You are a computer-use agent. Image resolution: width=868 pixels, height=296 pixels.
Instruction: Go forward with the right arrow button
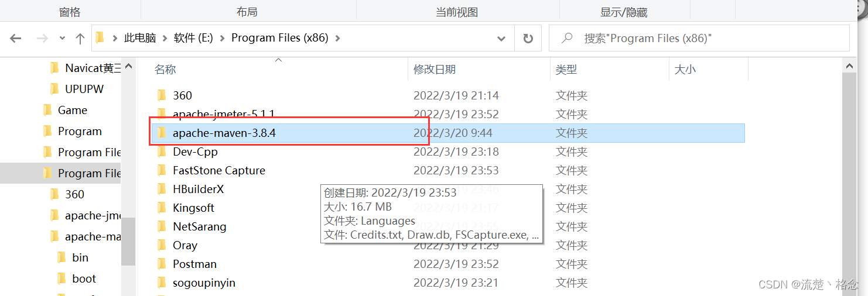point(42,39)
